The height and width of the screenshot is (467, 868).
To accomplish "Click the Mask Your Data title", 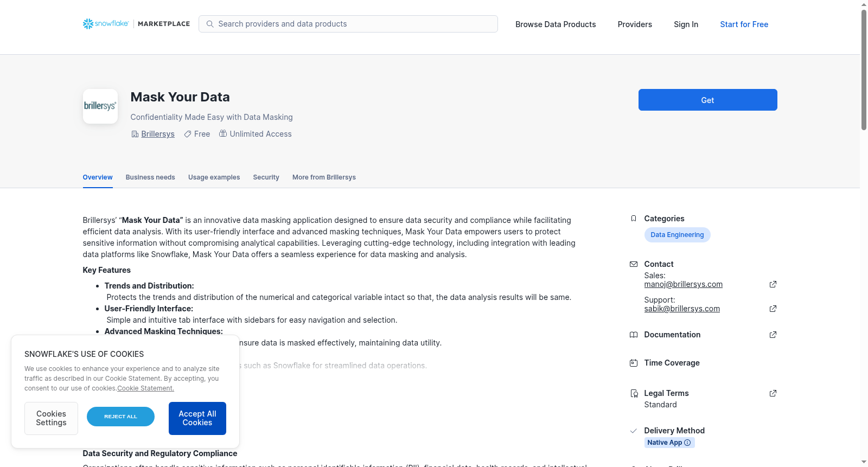I will 180,97.
